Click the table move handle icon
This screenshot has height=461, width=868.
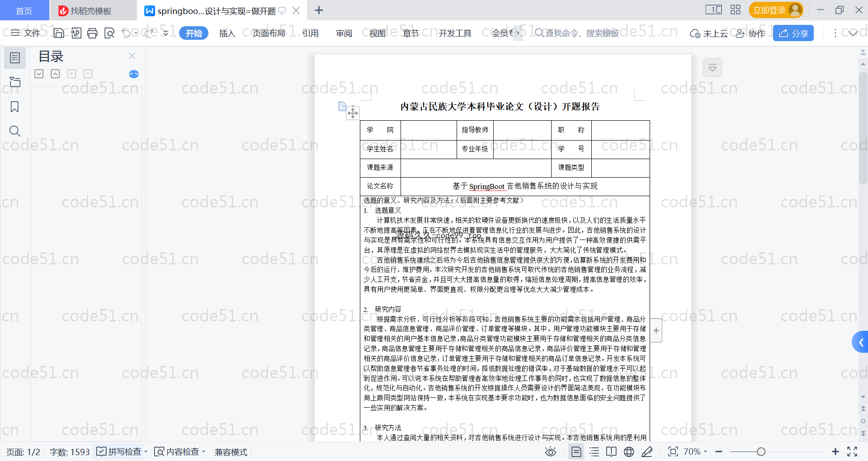tap(353, 113)
